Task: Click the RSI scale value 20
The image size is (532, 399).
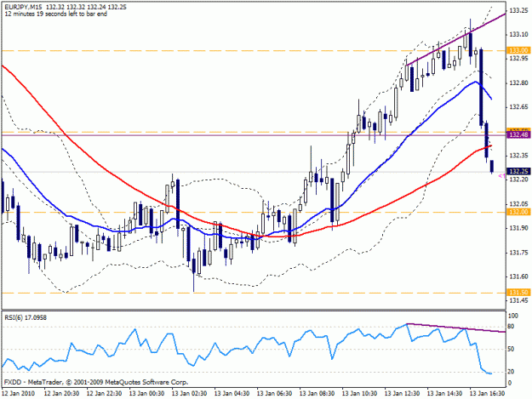Action: pyautogui.click(x=512, y=372)
